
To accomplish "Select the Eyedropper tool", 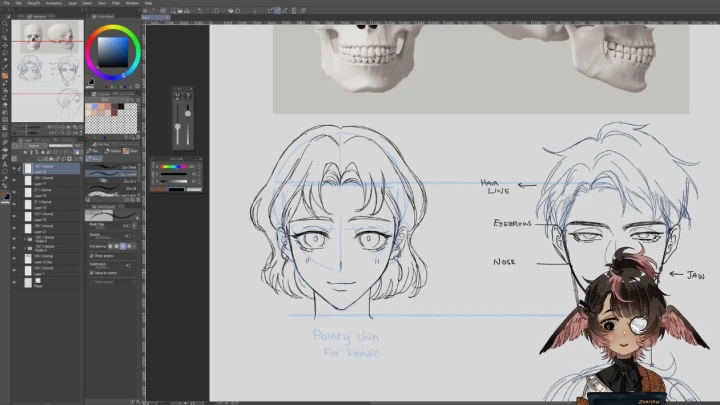I will [x=5, y=67].
